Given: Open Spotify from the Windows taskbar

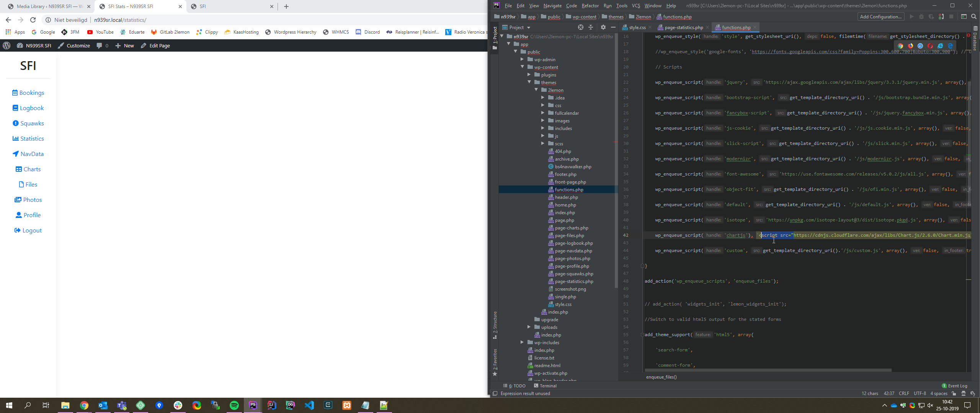Looking at the screenshot, I should [x=234, y=405].
